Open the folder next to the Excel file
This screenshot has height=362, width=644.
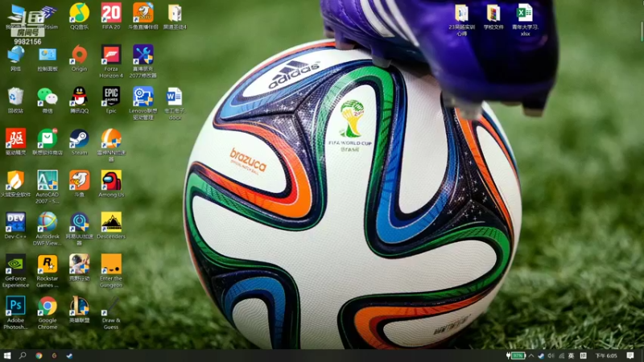pos(493,16)
